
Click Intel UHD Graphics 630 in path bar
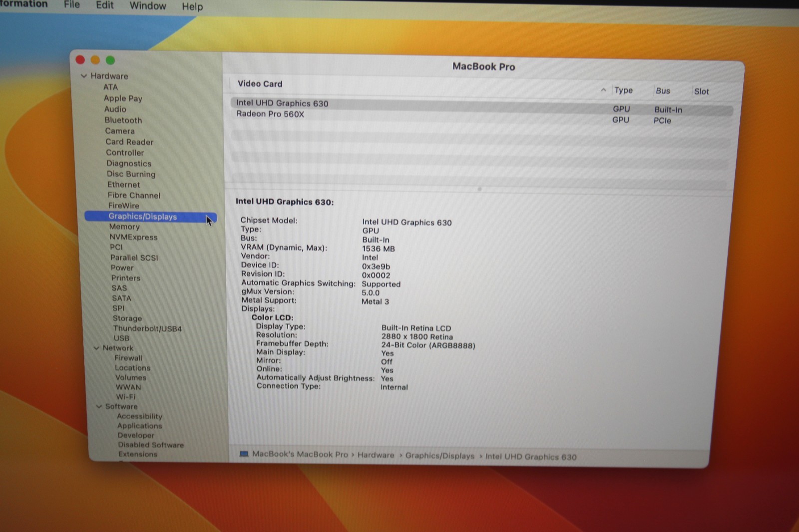(531, 457)
